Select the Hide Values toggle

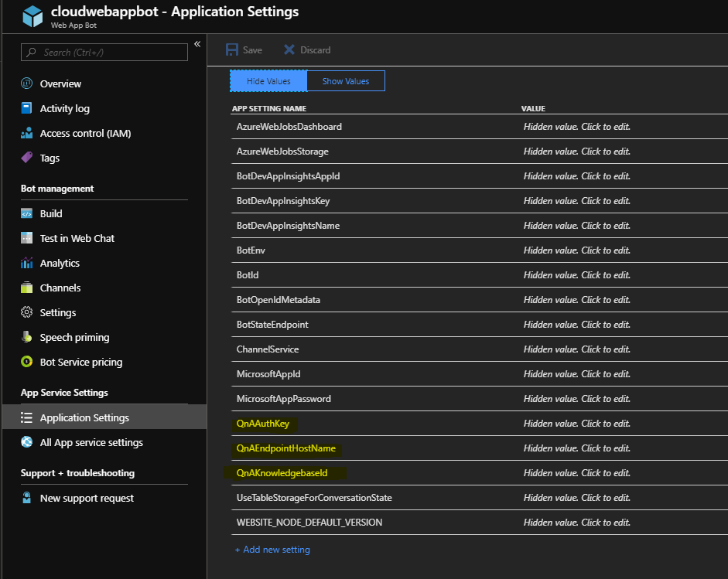(x=268, y=80)
